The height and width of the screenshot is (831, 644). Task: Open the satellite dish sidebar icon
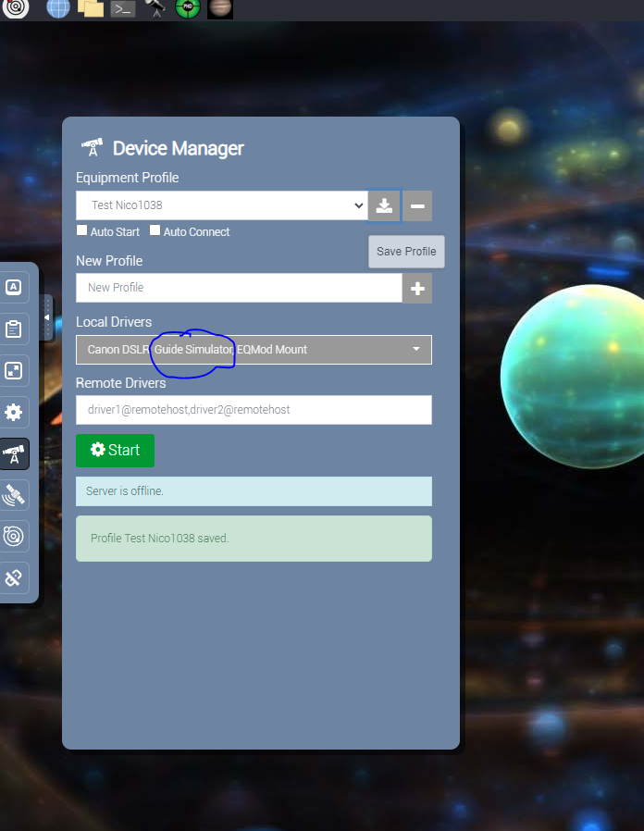13,494
